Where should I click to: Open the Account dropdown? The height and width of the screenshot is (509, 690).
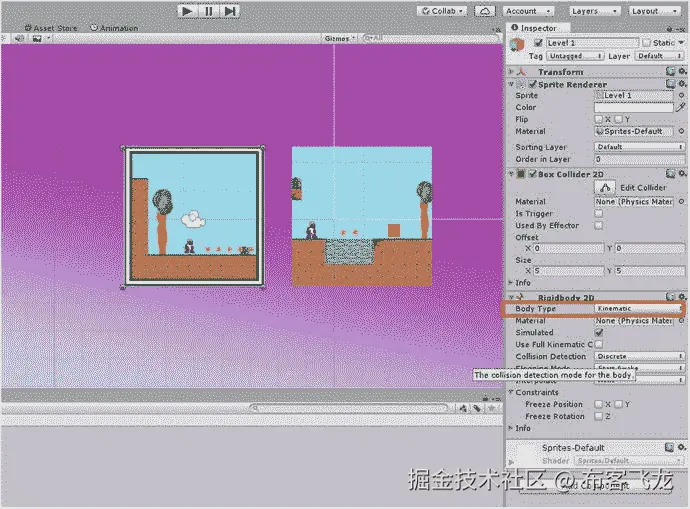coord(528,11)
